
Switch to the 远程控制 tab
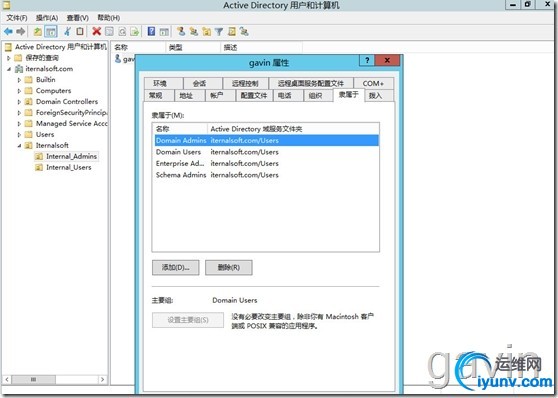coord(245,83)
